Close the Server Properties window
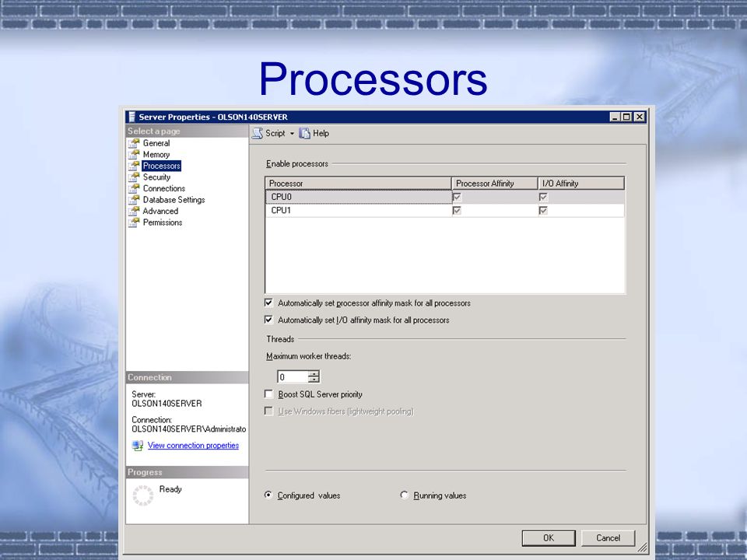 tap(640, 117)
